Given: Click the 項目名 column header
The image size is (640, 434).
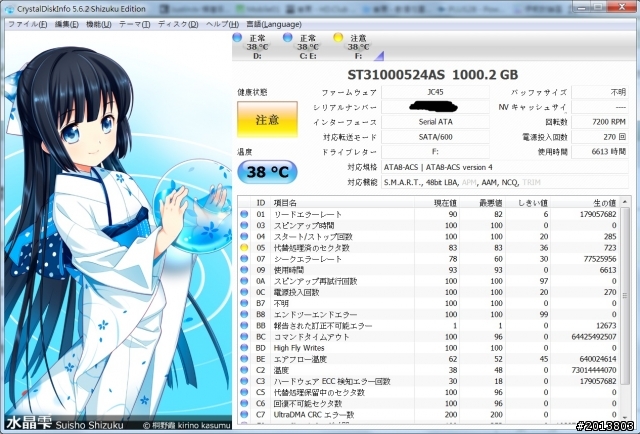Looking at the screenshot, I should [342, 203].
